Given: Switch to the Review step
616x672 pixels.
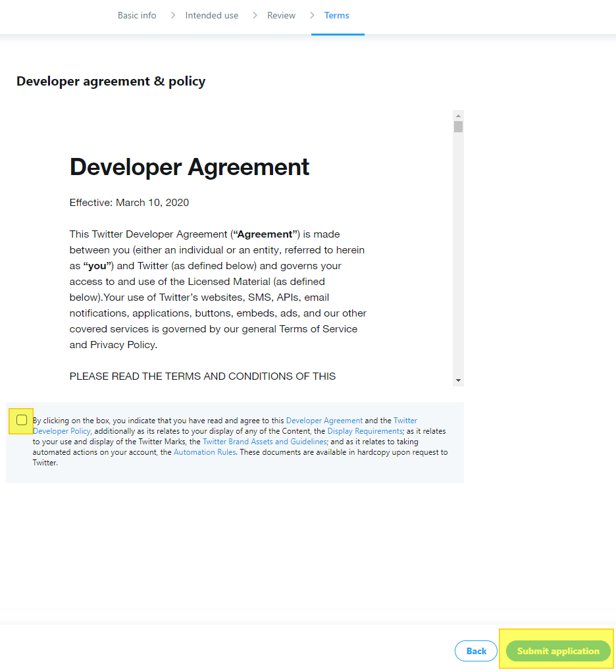Looking at the screenshot, I should coord(281,15).
